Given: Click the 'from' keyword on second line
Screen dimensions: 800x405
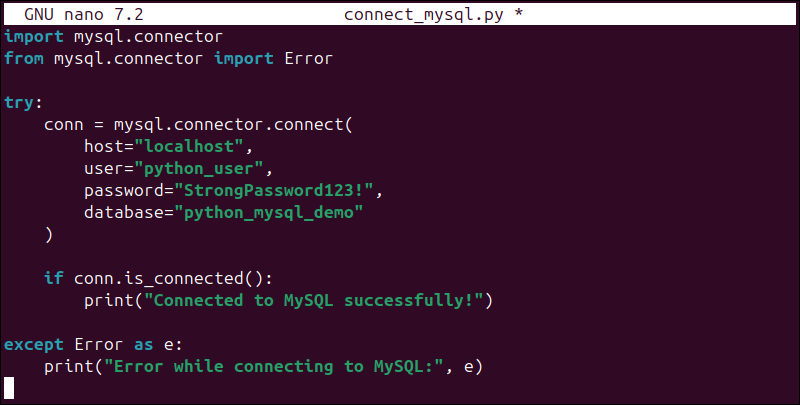Looking at the screenshot, I should (x=23, y=59).
